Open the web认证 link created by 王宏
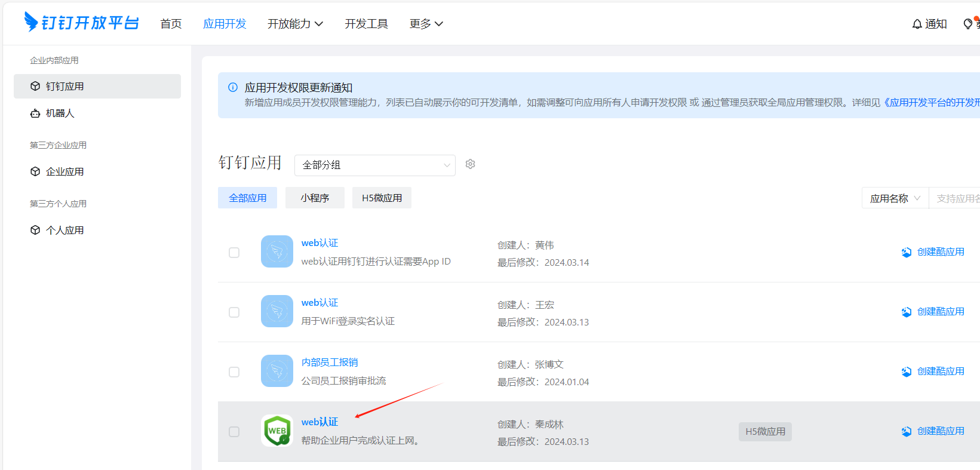Screen dimensions: 980x470 tap(320, 303)
